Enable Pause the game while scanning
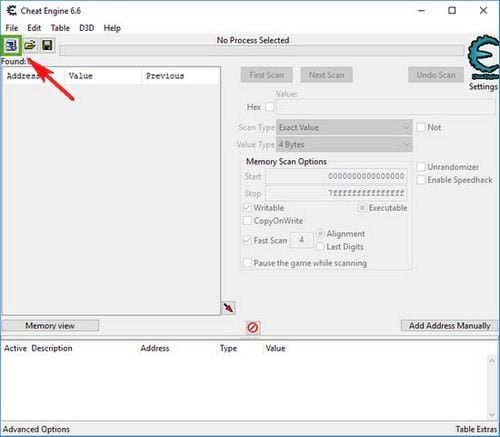The width and height of the screenshot is (500, 437). pyautogui.click(x=247, y=263)
